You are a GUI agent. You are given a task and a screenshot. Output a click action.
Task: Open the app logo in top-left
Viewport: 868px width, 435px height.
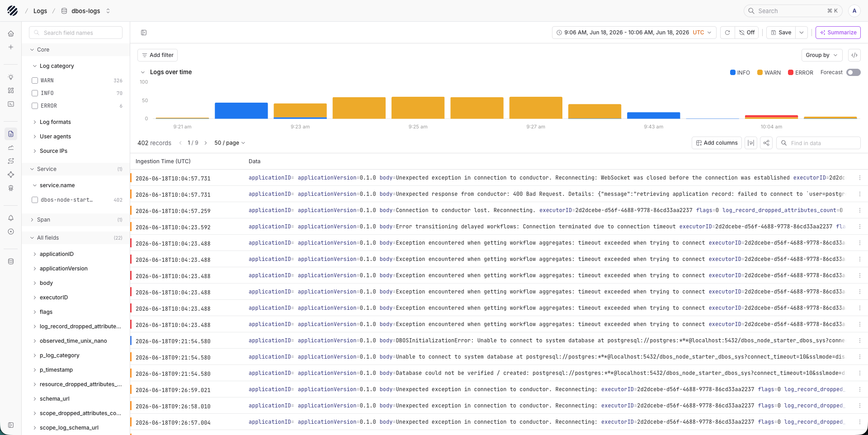point(13,11)
